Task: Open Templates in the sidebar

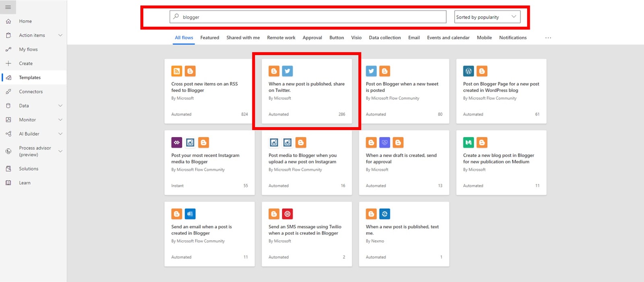Action: pyautogui.click(x=33, y=78)
